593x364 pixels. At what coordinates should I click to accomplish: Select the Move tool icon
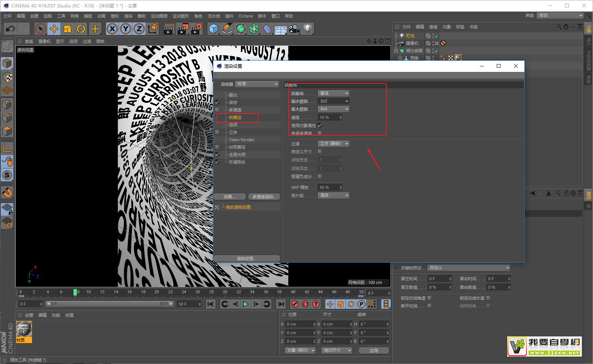point(54,29)
